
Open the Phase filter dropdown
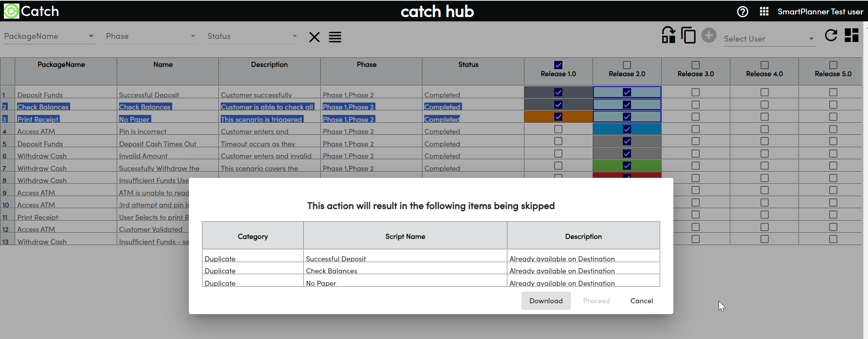193,36
